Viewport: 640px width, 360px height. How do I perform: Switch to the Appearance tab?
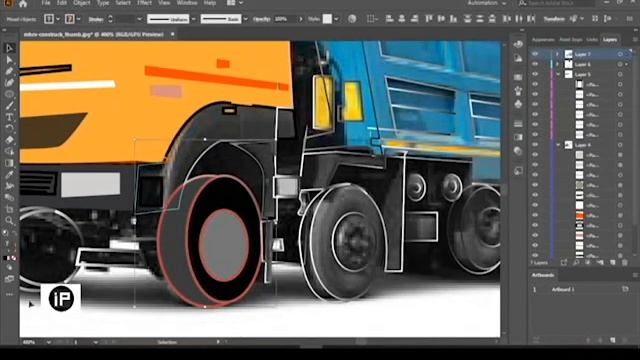[543, 40]
